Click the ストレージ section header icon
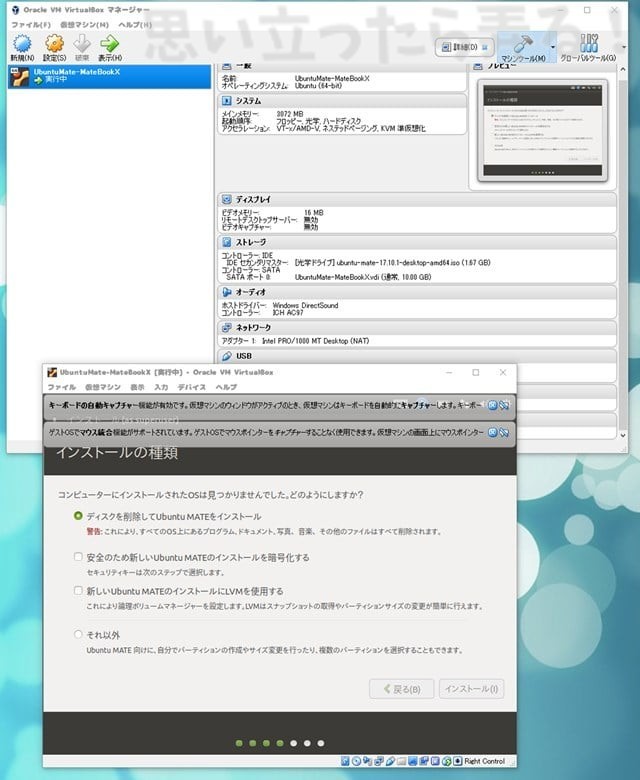The width and height of the screenshot is (640, 780). coord(227,242)
